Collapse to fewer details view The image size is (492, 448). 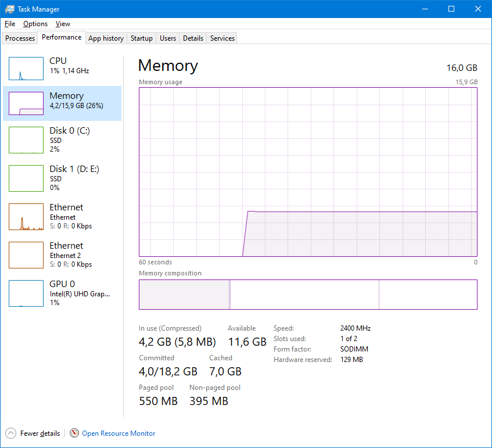coord(33,433)
